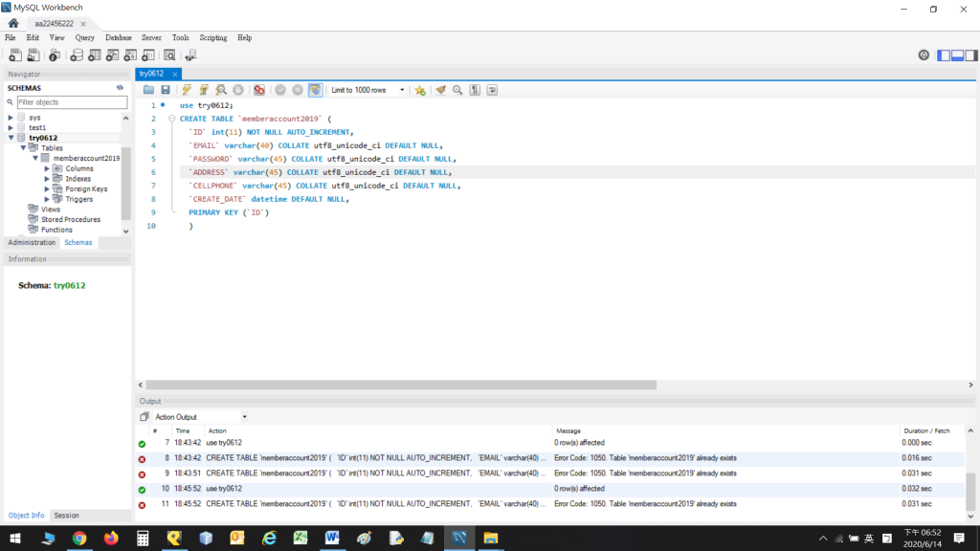Viewport: 980px width, 551px height.
Task: Click the Filter objects search field
Action: point(71,101)
